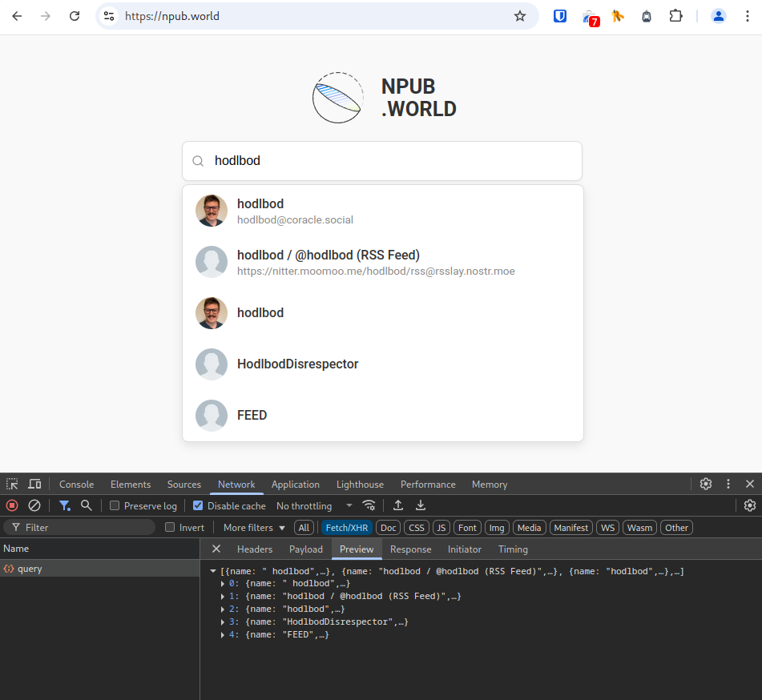Toggle the device toolbar icon
The height and width of the screenshot is (700, 762).
pyautogui.click(x=34, y=484)
